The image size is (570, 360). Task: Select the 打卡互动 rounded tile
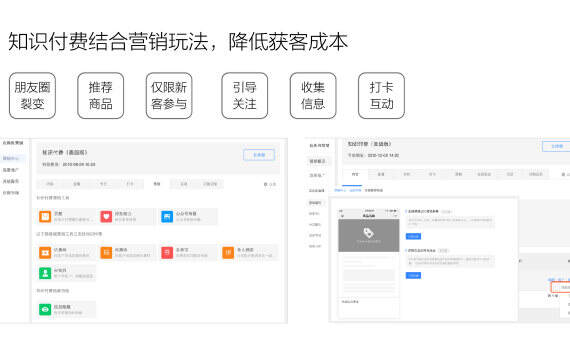pos(381,96)
